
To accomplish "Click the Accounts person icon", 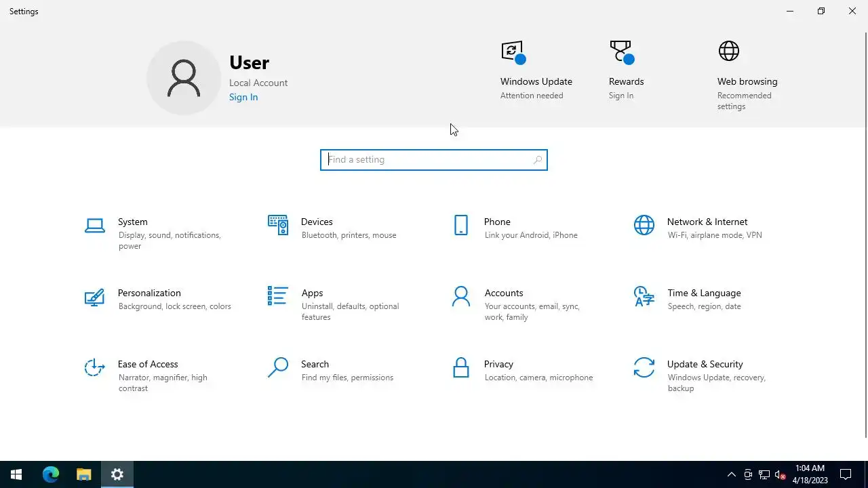I will pos(461,296).
